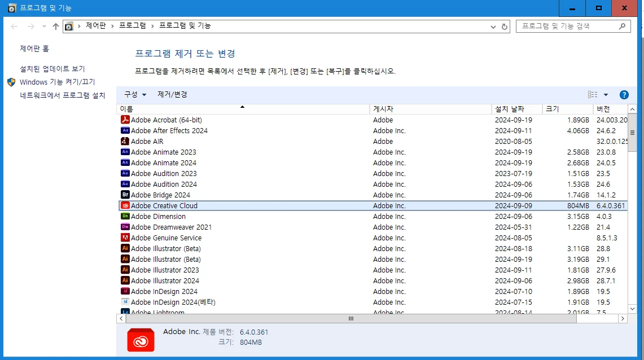Click the Adobe After Effects 2024 icon
Screen dimensions: 644x360
[x=125, y=130]
